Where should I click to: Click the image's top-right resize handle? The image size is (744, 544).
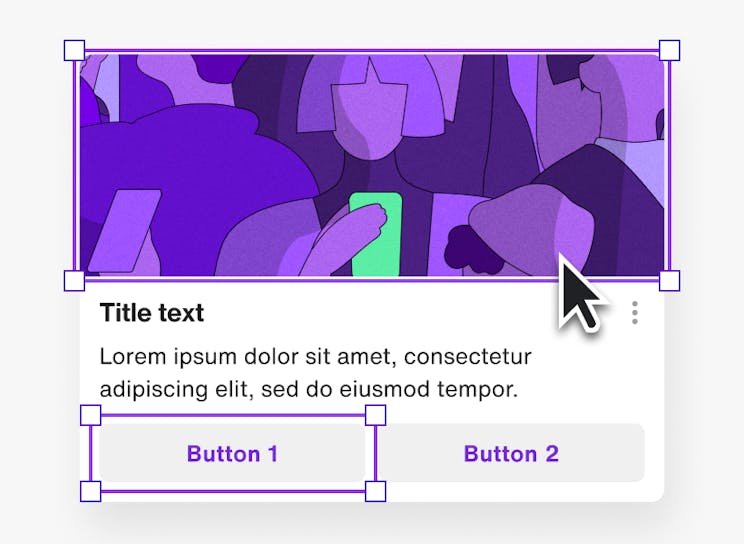pos(670,50)
